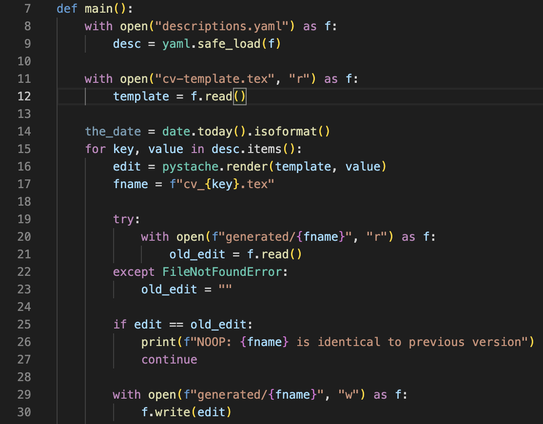Click the "w" mode string on line 29
Image resolution: width=543 pixels, height=424 pixels.
pos(348,395)
